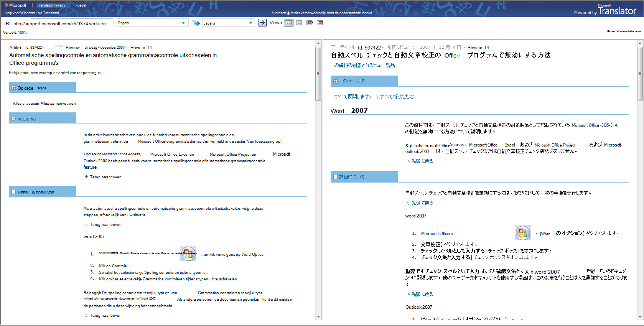644x326 pixels.
Task: Click Alles uitvouwen link
Action: coord(26,103)
